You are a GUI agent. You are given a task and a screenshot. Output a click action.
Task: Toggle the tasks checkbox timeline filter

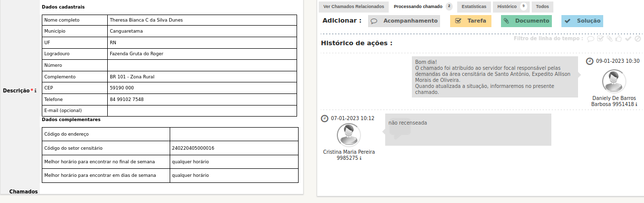(x=600, y=39)
